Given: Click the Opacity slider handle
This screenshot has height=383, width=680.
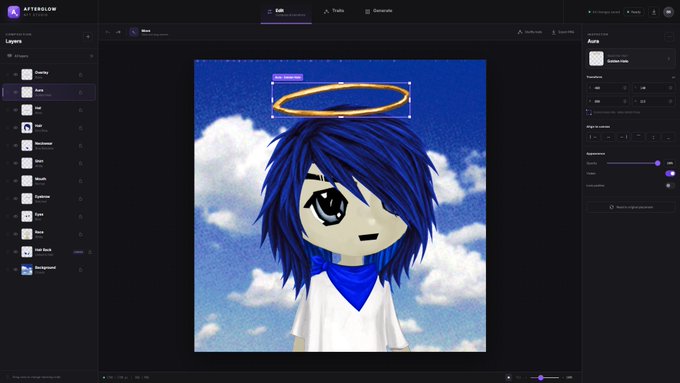Looking at the screenshot, I should [657, 163].
